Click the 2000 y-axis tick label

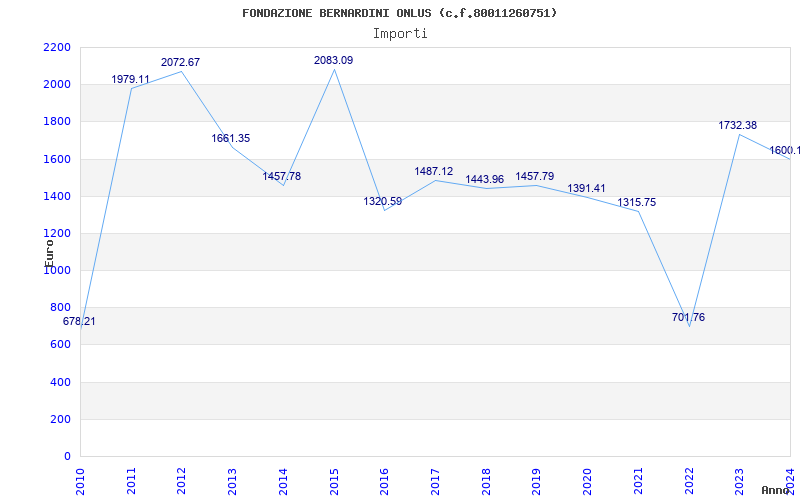[x=57, y=84]
